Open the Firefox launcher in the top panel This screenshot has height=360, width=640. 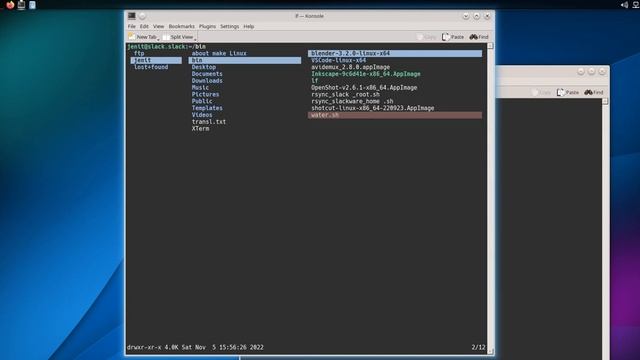tap(10, 5)
